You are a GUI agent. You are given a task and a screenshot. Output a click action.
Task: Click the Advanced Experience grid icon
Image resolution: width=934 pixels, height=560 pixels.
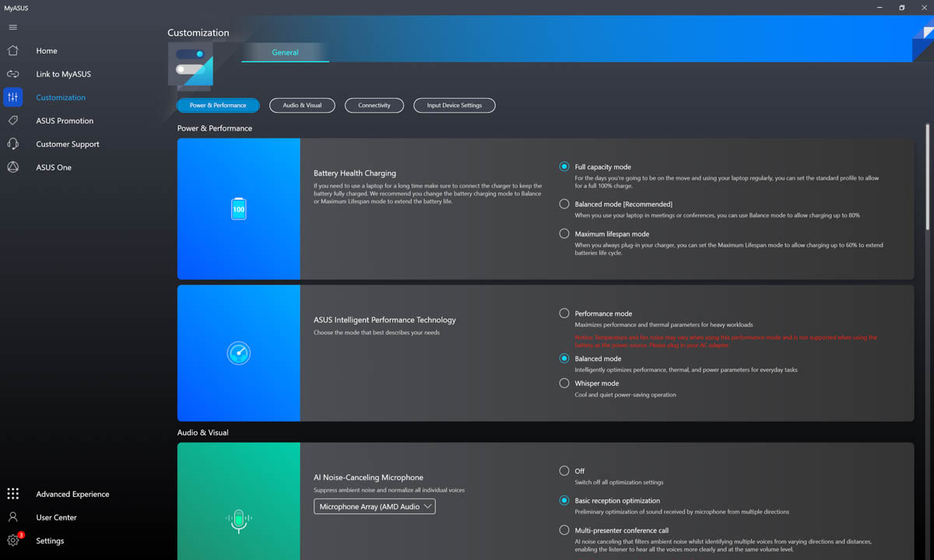pos(12,494)
